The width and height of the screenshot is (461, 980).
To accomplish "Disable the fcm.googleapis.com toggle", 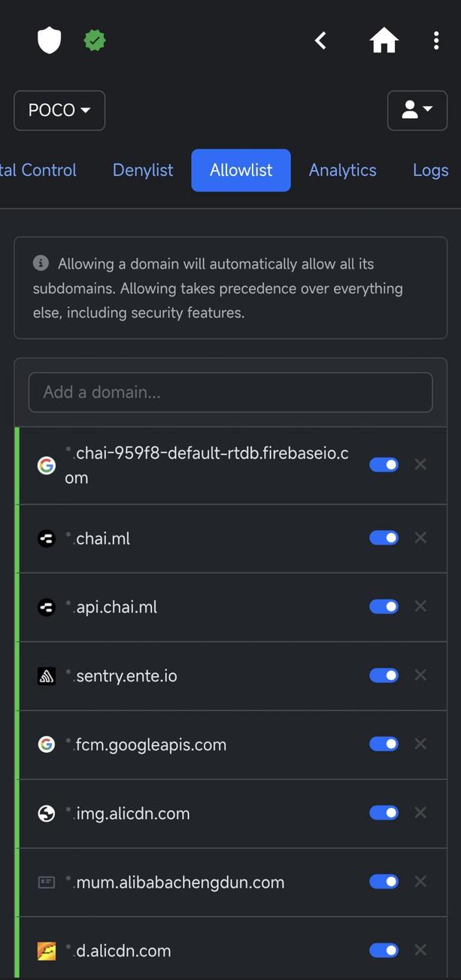I will (x=384, y=743).
